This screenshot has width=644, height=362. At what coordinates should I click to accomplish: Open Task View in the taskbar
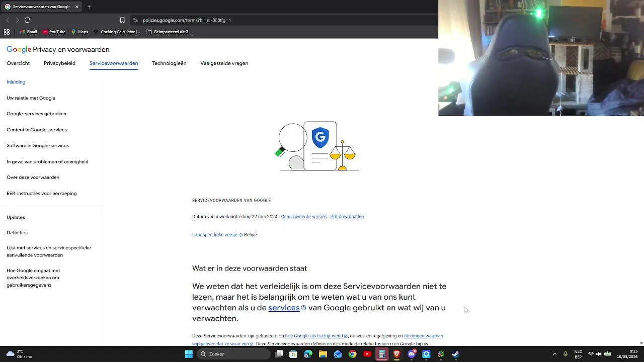[x=279, y=354]
